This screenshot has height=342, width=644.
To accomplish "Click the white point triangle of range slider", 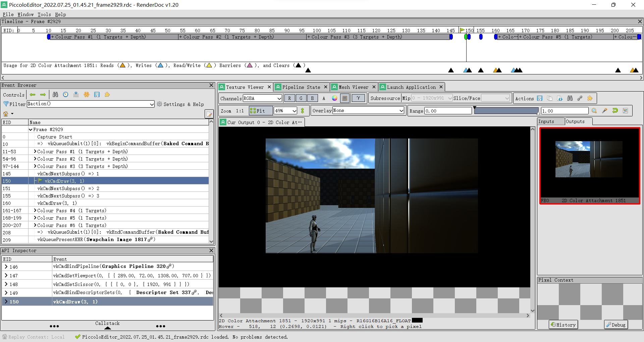I will tap(538, 113).
